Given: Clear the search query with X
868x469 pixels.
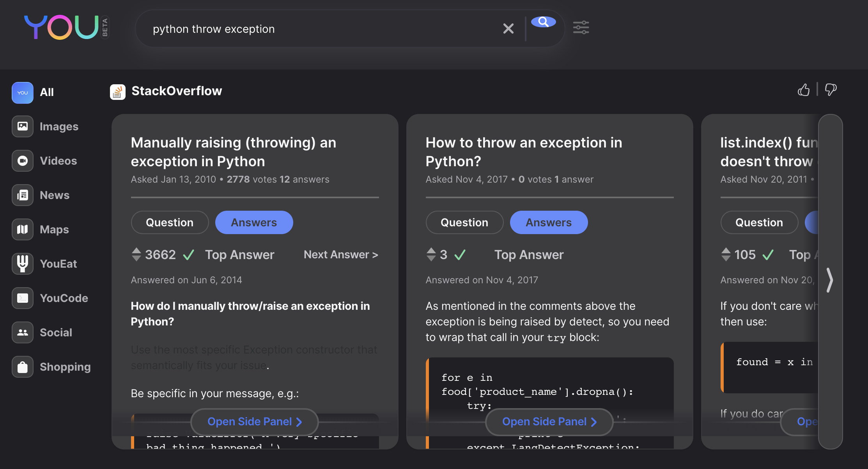Looking at the screenshot, I should point(508,28).
